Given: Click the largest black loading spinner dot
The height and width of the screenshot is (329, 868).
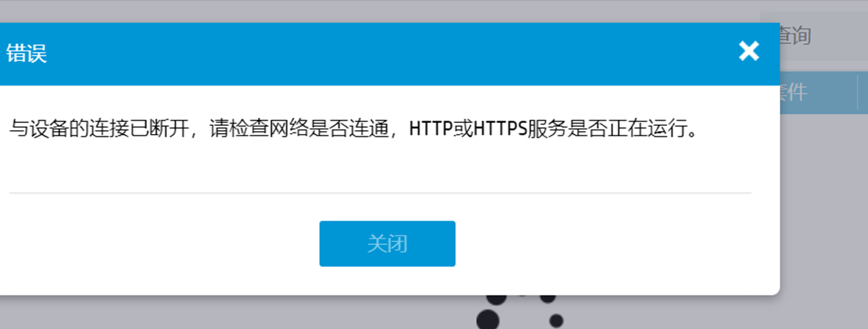Looking at the screenshot, I should pyautogui.click(x=488, y=320).
